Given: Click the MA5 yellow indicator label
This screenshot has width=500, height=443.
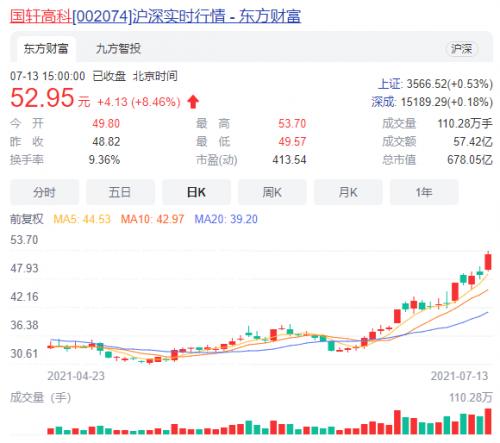Looking at the screenshot, I should [x=82, y=219].
